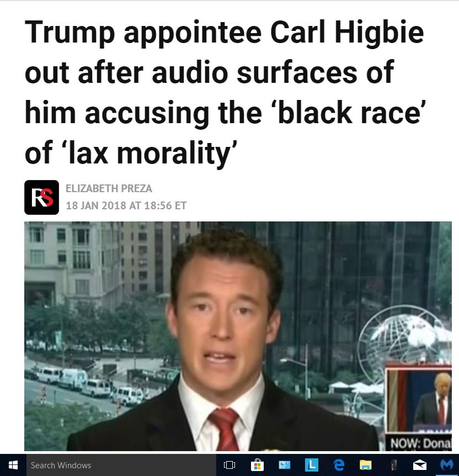Open the Windows Start menu
Image resolution: width=459 pixels, height=476 pixels.
13,465
